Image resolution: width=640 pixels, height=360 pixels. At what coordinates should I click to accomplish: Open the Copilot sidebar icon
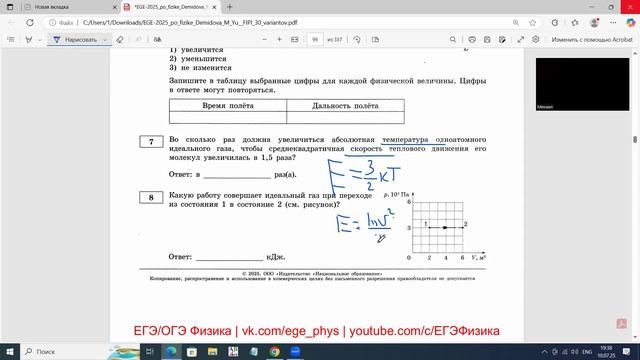pos(631,23)
